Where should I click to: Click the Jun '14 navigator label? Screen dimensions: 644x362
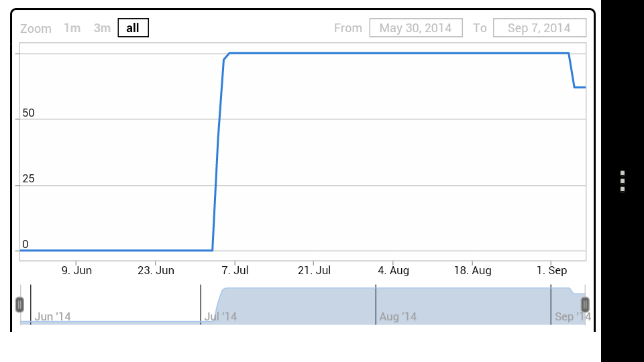[x=52, y=316]
